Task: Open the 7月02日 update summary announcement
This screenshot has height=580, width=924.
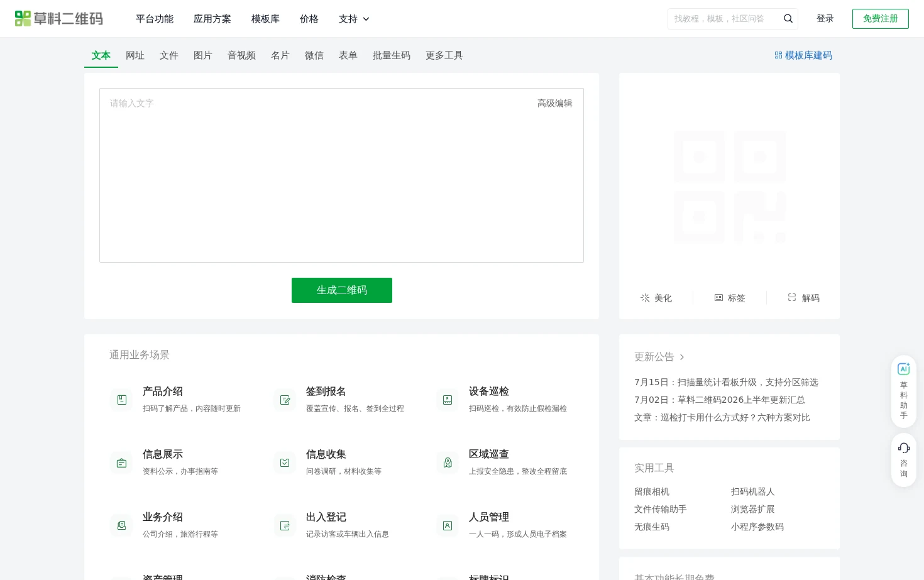Action: coord(720,400)
